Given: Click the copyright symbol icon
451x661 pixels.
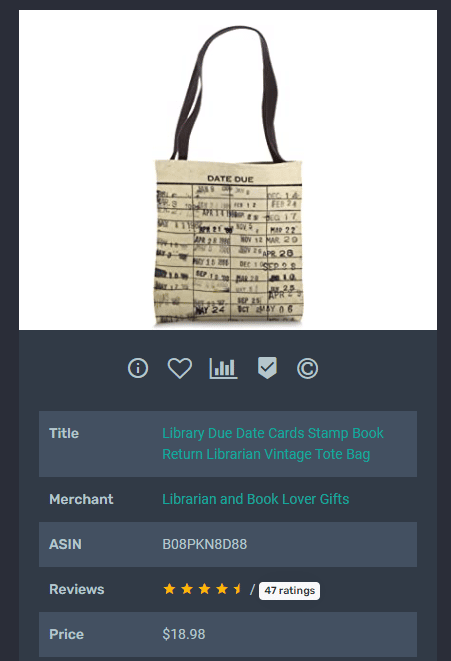Looking at the screenshot, I should coord(307,368).
